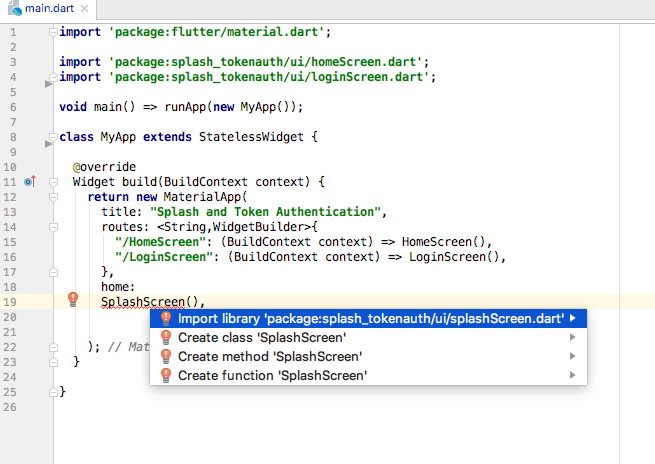Screen dimensions: 655x464
Task: Choose Create function 'SplashScreen' quick fix
Action: tap(368, 375)
